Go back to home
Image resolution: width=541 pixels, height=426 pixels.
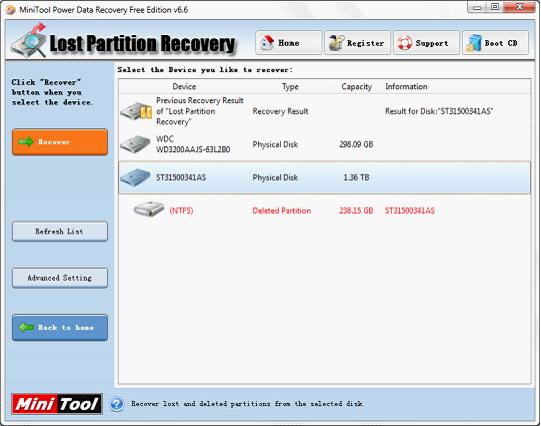coord(60,327)
